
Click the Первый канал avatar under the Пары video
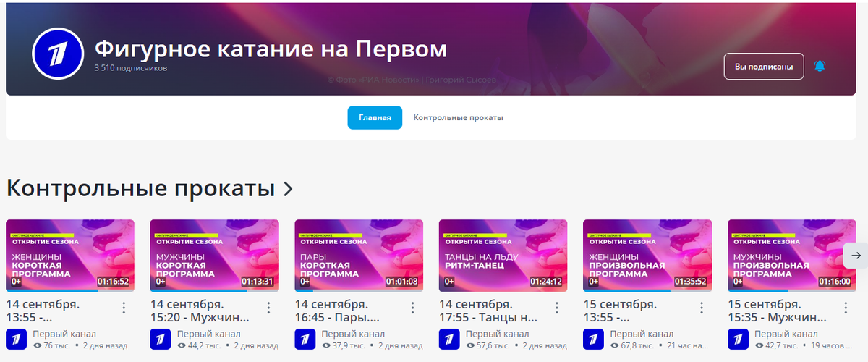(x=305, y=339)
